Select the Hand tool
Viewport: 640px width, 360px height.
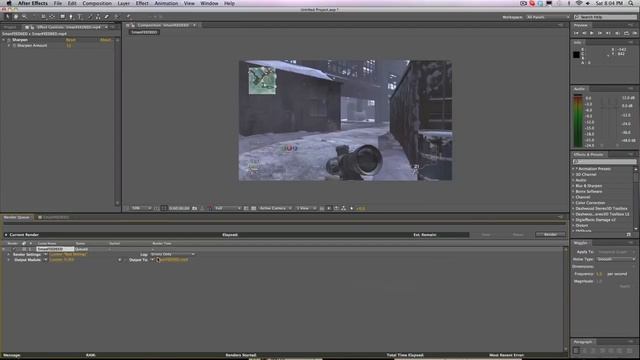click(16, 17)
